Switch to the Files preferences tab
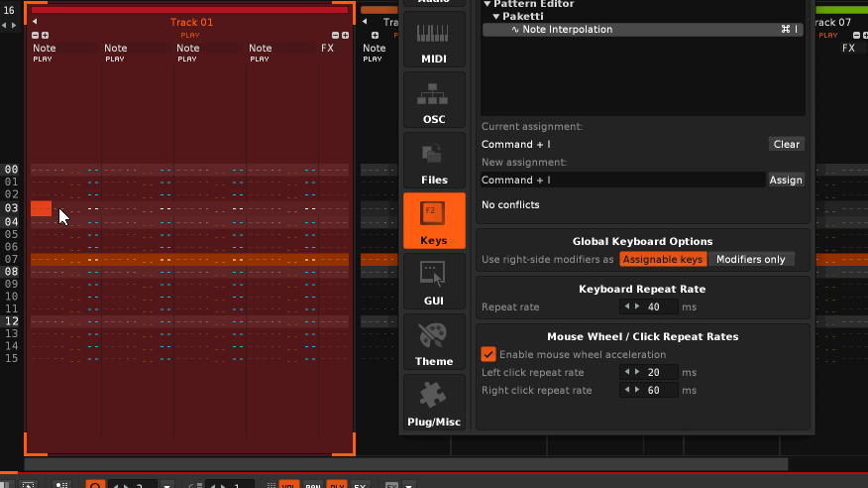This screenshot has width=868, height=488. coord(434,163)
